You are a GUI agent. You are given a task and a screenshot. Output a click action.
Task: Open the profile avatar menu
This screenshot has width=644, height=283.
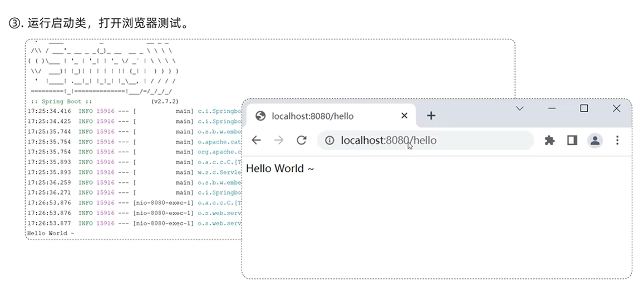click(x=594, y=140)
